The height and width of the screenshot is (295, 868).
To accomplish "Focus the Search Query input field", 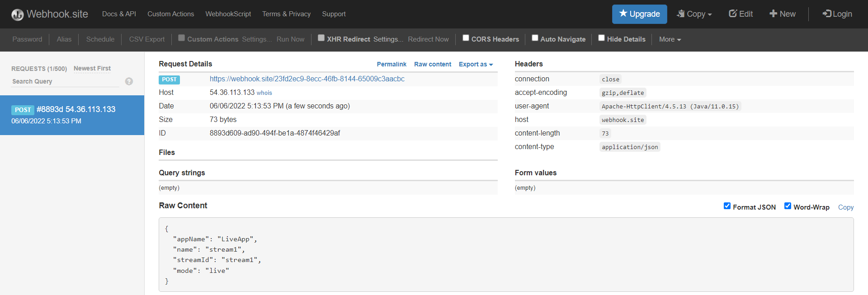I will click(66, 81).
